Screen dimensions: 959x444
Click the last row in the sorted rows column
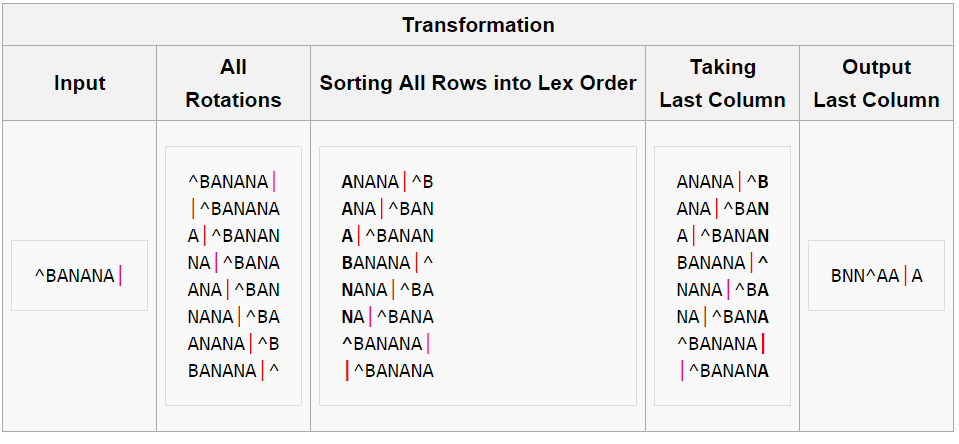[389, 370]
